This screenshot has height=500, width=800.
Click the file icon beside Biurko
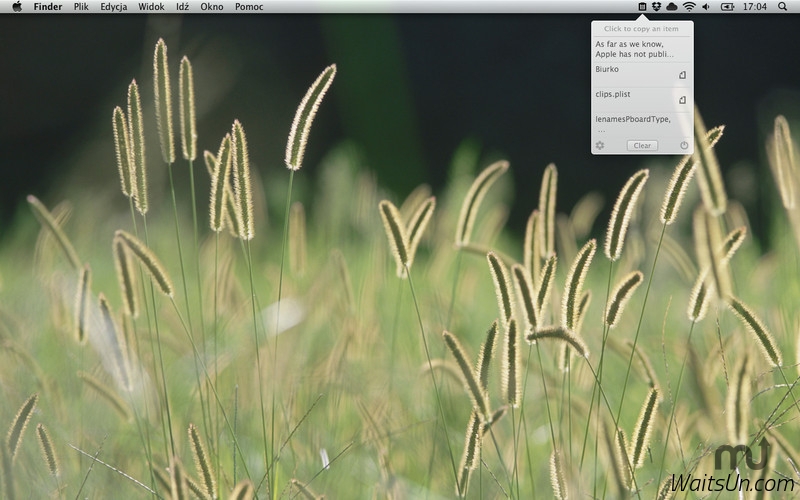pyautogui.click(x=682, y=74)
